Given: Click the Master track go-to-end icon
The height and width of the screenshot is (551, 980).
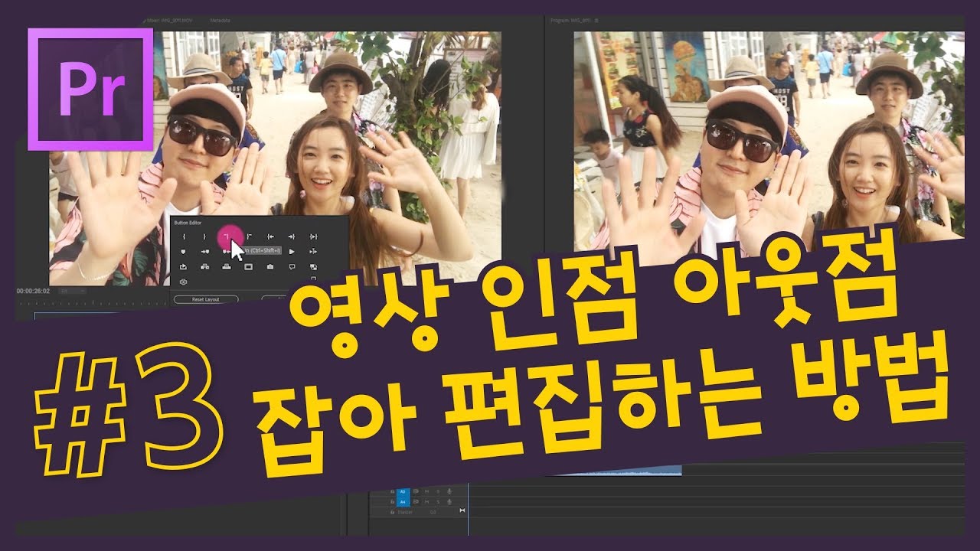Looking at the screenshot, I should 462,510.
